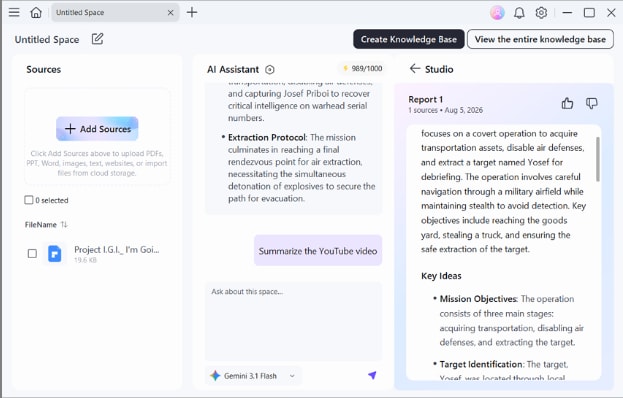The height and width of the screenshot is (398, 623).
Task: Open the Project I.G.I. document icon
Action: [x=54, y=253]
